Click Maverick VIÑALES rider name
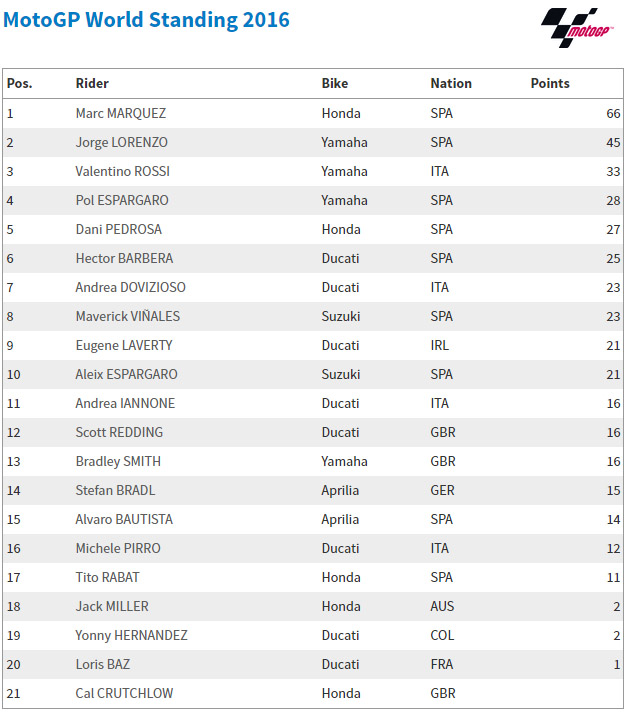Viewport: 630px width, 717px height. pos(128,317)
